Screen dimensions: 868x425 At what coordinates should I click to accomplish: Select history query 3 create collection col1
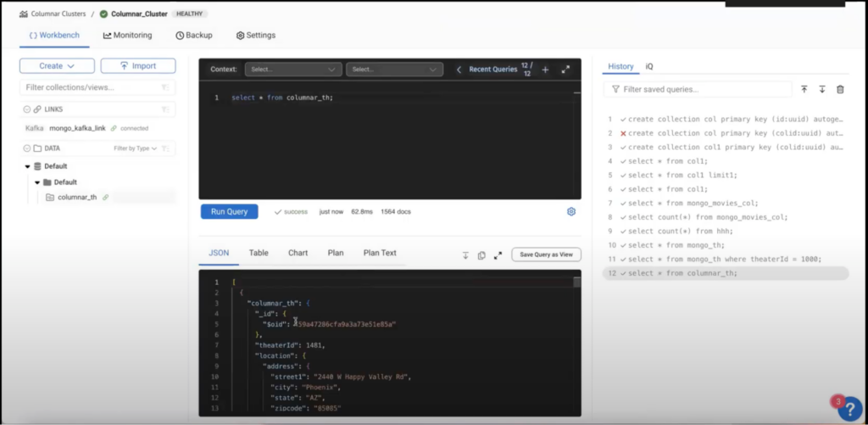pos(726,148)
